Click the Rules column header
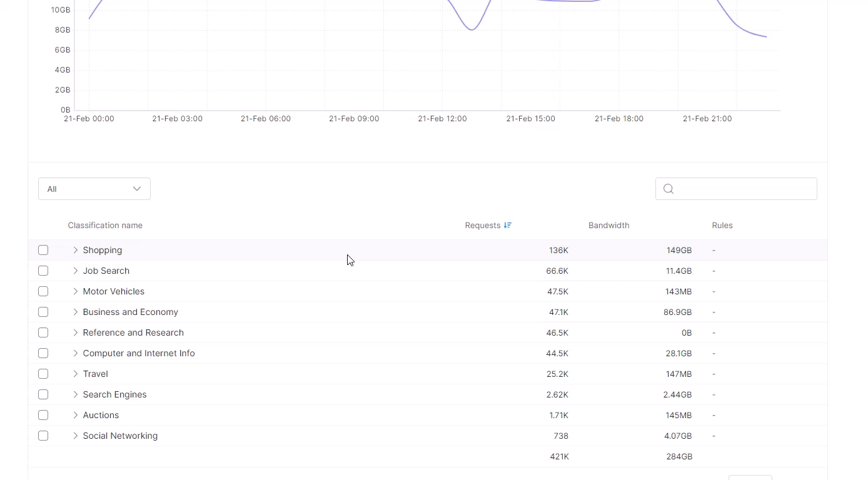Image resolution: width=868 pixels, height=480 pixels. tap(722, 226)
